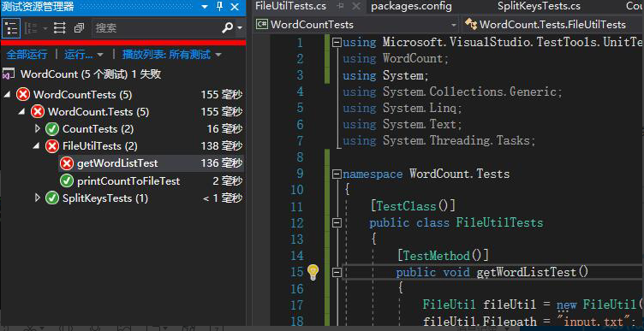Click the failed icon beside WordCount.Tests
This screenshot has width=644, height=331.
tap(38, 111)
